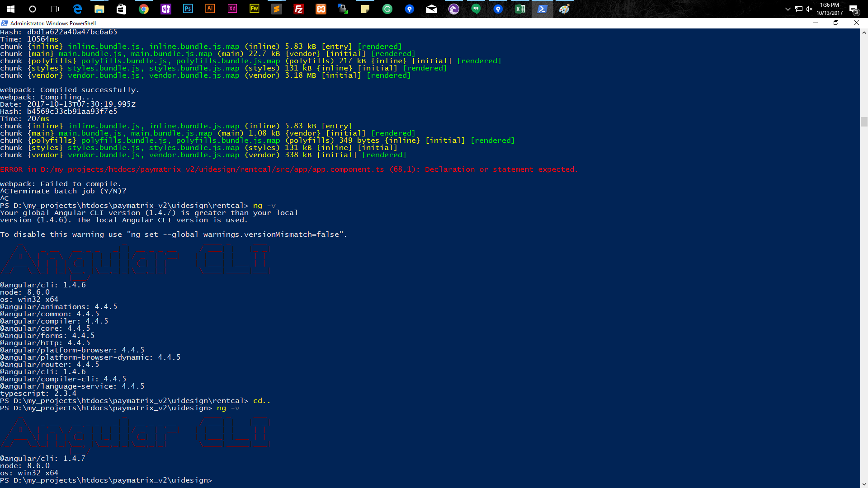Restore down the PowerShell window
Screen dimensions: 868x488
coord(836,23)
